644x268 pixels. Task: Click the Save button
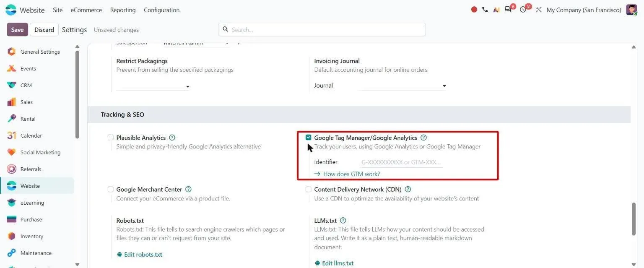17,29
